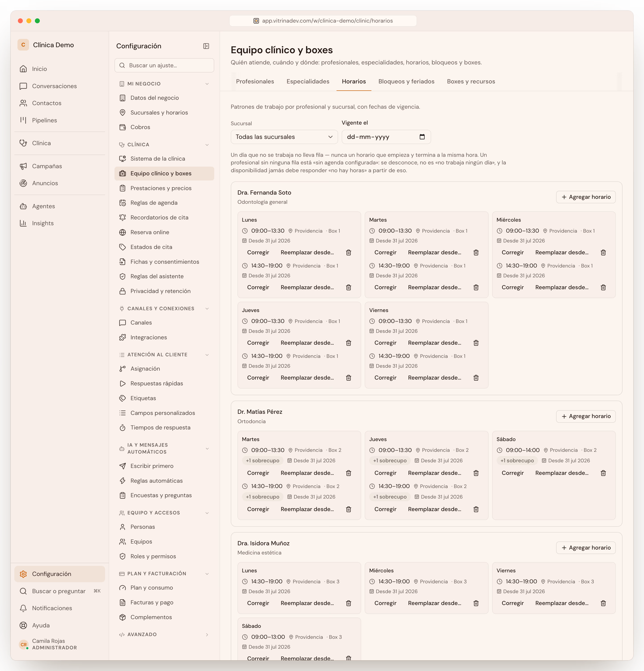This screenshot has width=644, height=671.
Task: Open Roles y permisos settings
Action: [164, 557]
